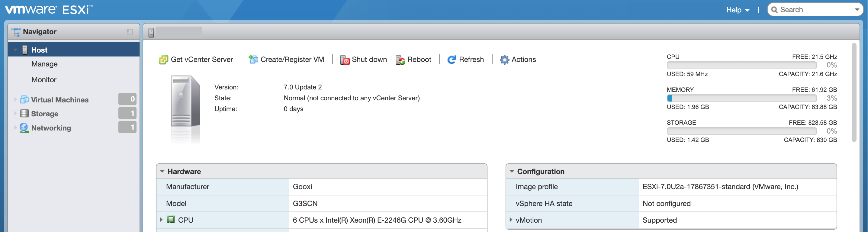Open the Help menu
868x232 pixels.
tap(737, 10)
